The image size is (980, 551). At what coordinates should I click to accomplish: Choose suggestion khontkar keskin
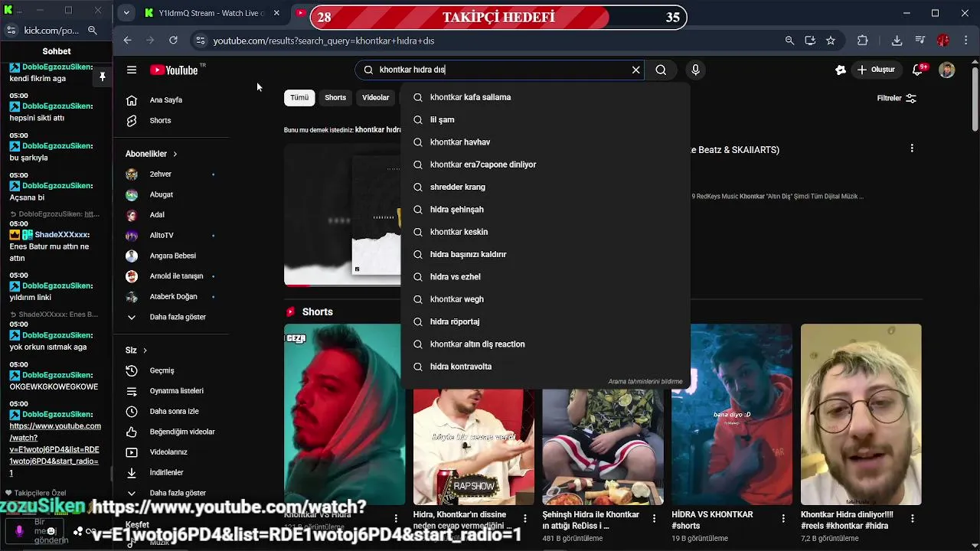click(x=545, y=232)
